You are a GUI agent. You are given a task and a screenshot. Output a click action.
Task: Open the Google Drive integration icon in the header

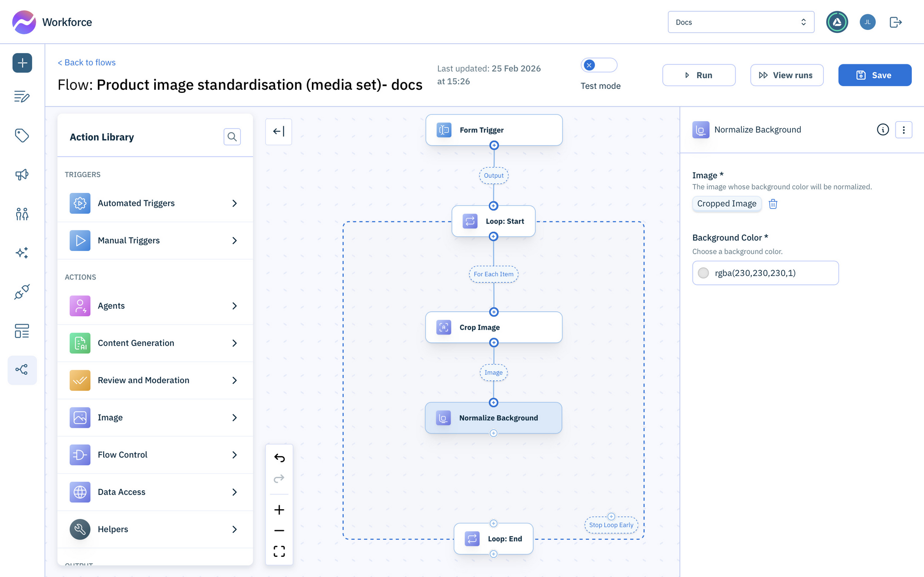pyautogui.click(x=837, y=22)
